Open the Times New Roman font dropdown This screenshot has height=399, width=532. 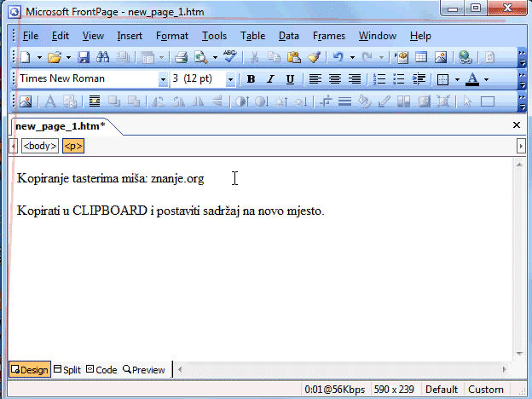[163, 79]
